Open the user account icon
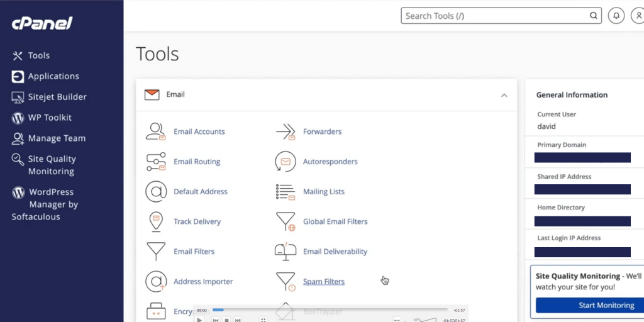Image resolution: width=644 pixels, height=322 pixels. pos(638,16)
